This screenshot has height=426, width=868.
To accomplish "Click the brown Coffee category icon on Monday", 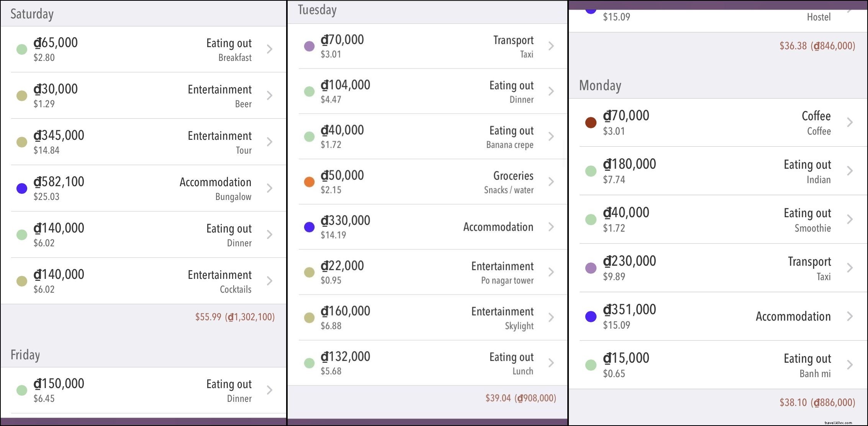I will click(x=590, y=122).
